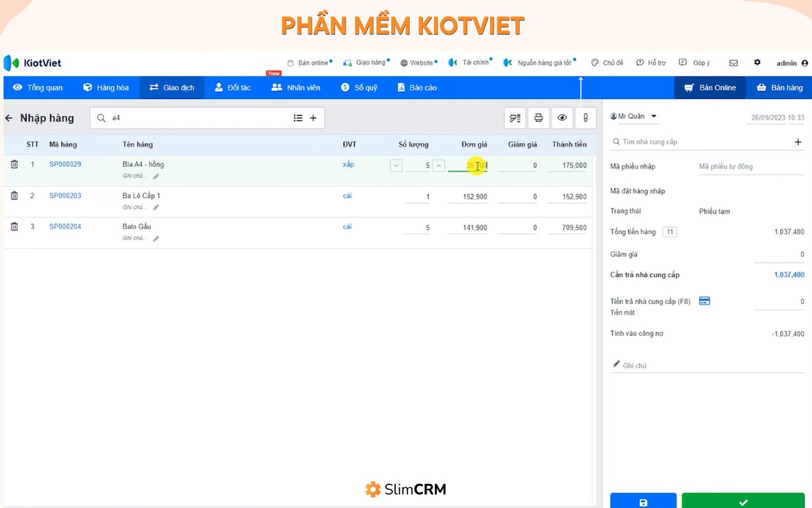Open the product list icon in search box
This screenshot has height=508, width=812.
click(x=297, y=118)
